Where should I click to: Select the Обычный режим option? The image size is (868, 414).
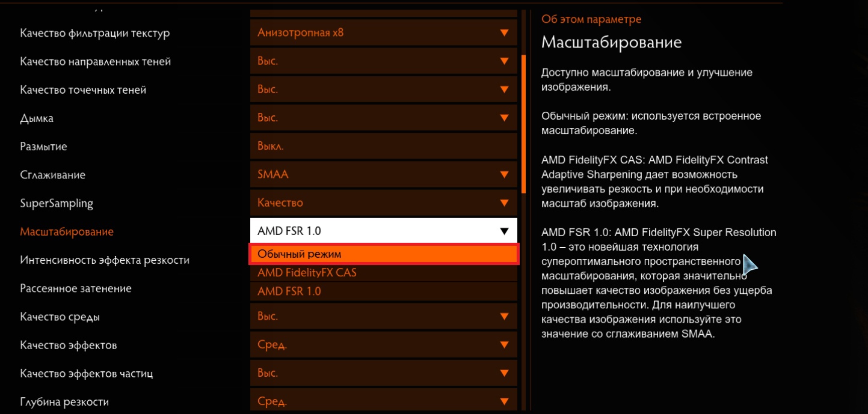coord(384,254)
